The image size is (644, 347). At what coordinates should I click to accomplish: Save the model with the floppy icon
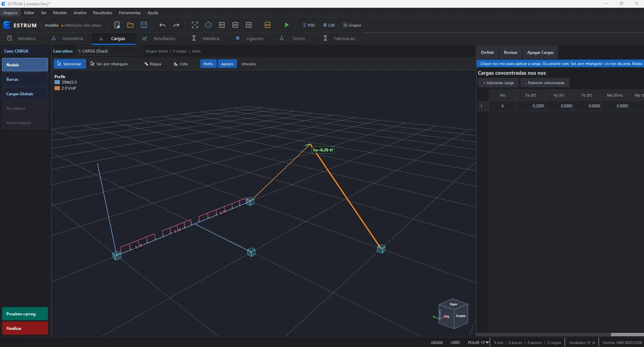[x=144, y=25]
